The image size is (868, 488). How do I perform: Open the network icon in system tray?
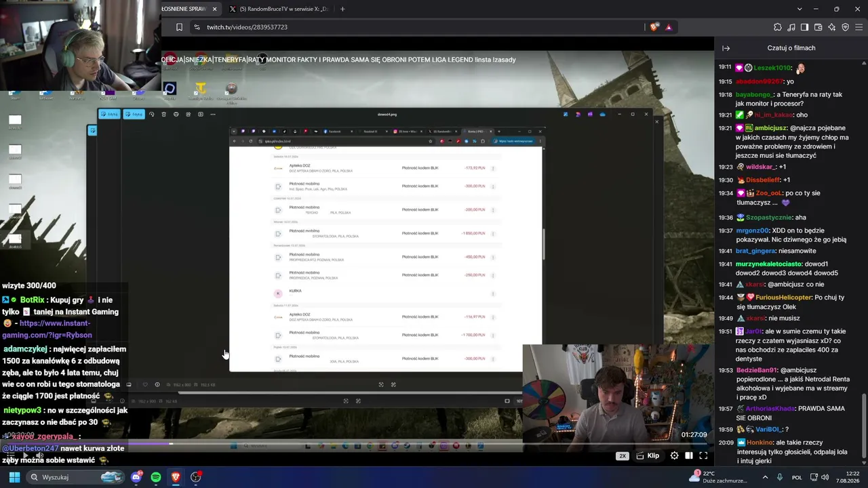click(x=814, y=477)
